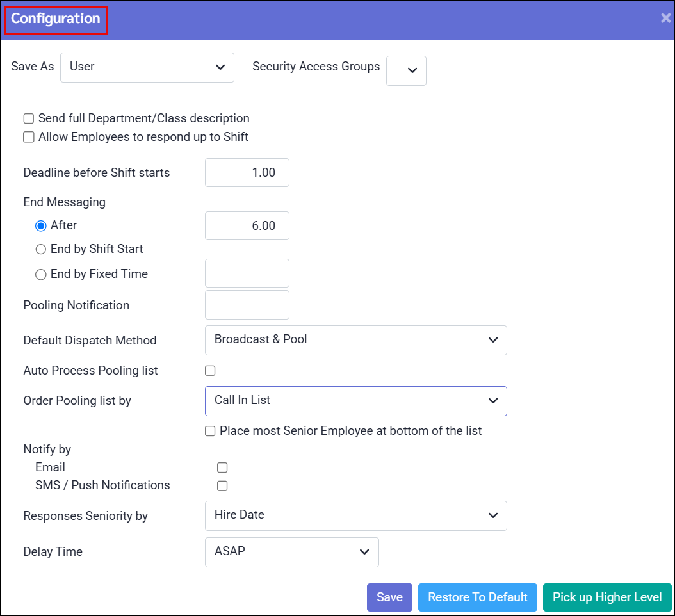Click the After hours value field
The image size is (675, 616).
247,225
